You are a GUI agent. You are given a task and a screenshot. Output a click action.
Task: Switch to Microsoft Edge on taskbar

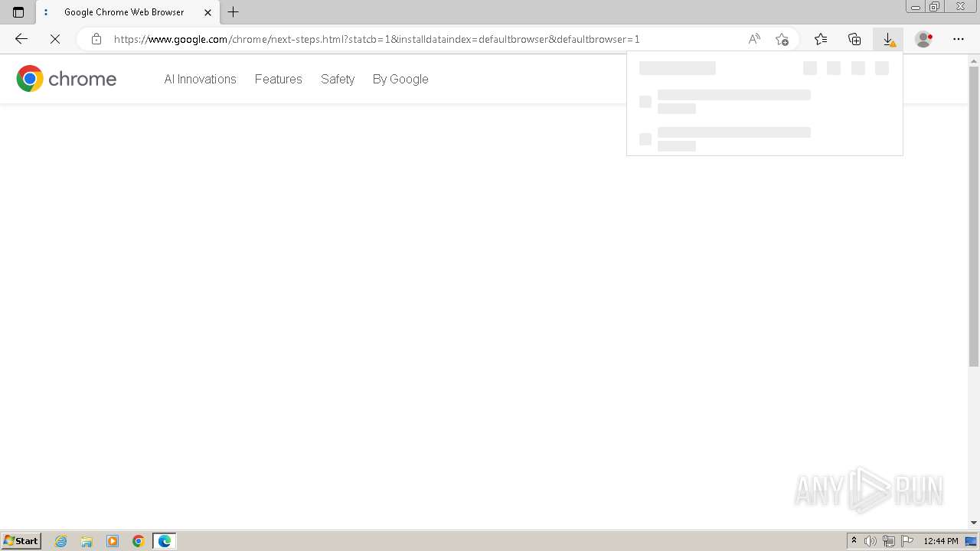click(165, 541)
